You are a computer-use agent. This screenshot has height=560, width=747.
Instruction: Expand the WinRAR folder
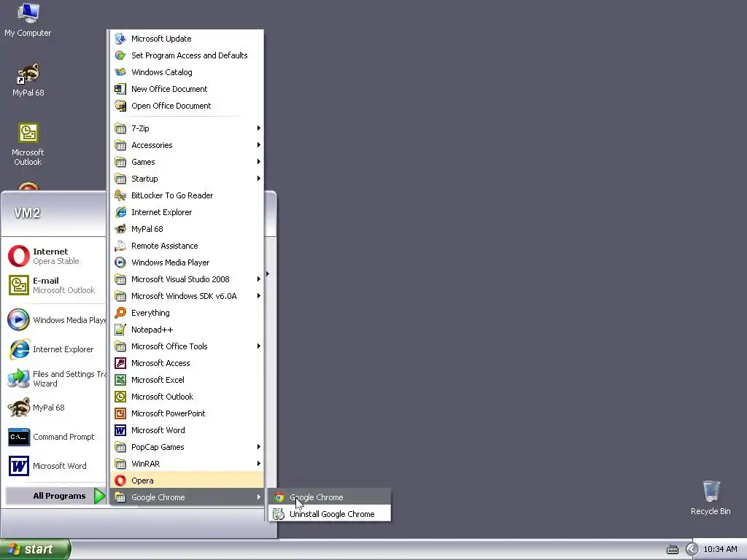[187, 464]
